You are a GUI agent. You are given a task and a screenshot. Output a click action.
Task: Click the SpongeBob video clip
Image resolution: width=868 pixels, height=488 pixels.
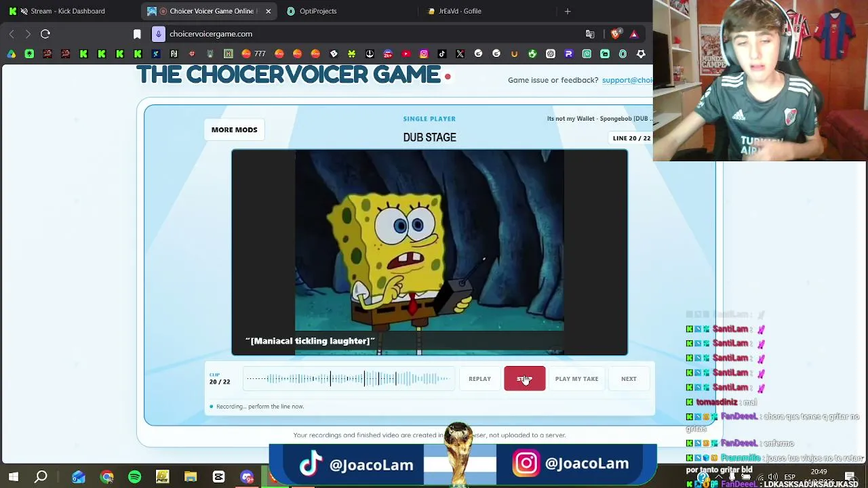[x=429, y=252]
